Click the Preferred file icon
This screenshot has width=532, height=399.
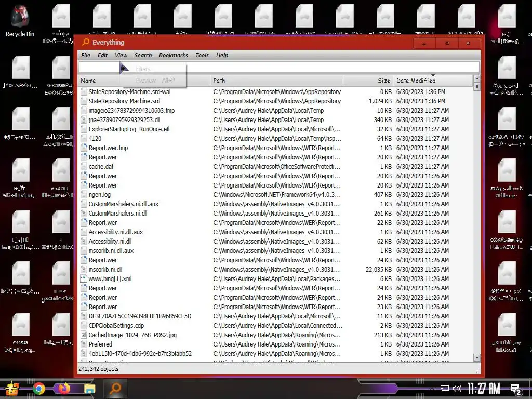pos(84,344)
